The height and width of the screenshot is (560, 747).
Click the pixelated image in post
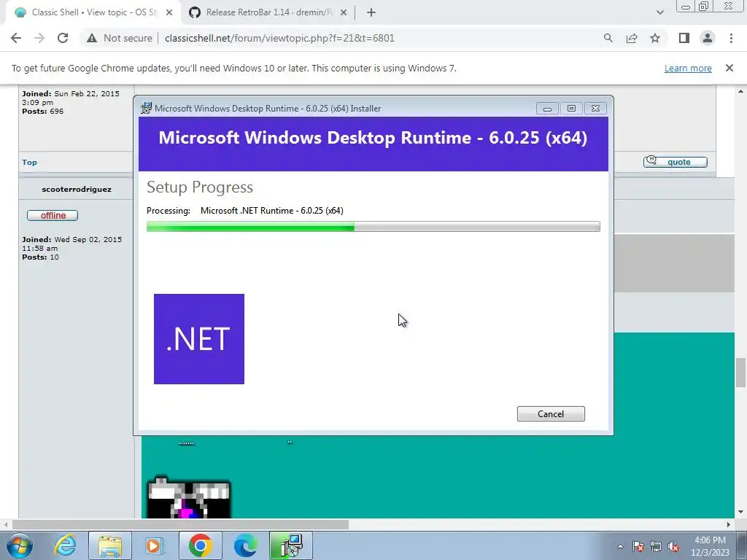189,497
